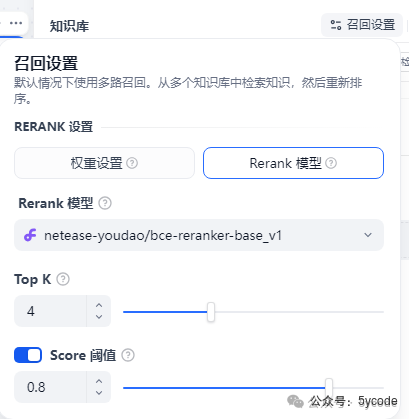Click the Top K value input field
The height and width of the screenshot is (419, 409).
[50, 311]
